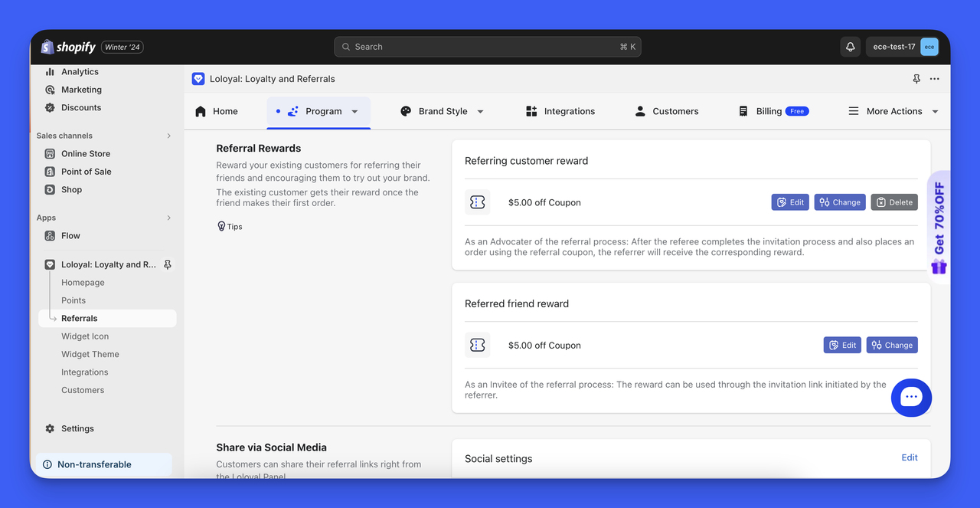The height and width of the screenshot is (508, 980).
Task: Open the Brand Style tab
Action: point(443,111)
